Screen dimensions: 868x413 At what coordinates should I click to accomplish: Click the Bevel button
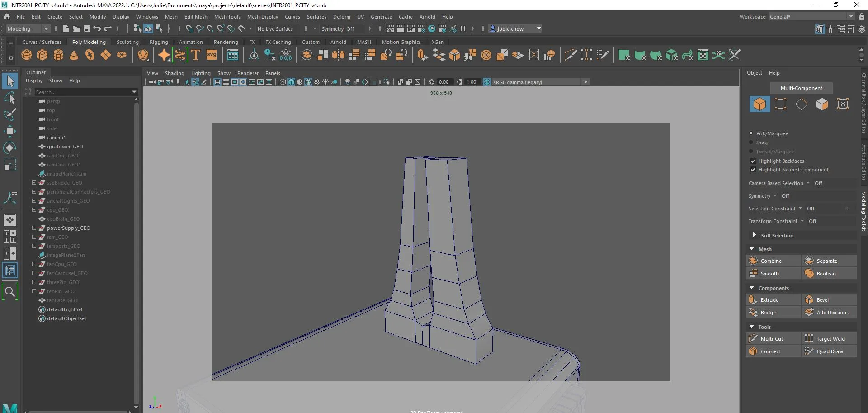[830, 300]
